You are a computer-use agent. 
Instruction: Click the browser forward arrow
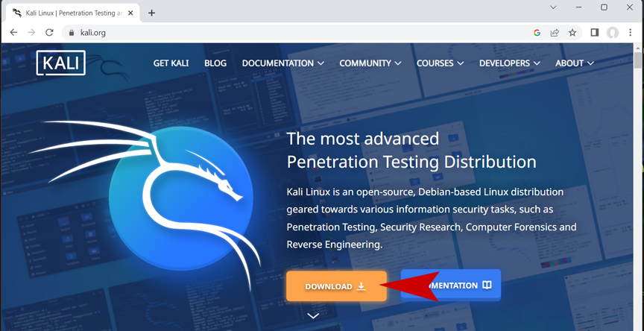[31, 33]
